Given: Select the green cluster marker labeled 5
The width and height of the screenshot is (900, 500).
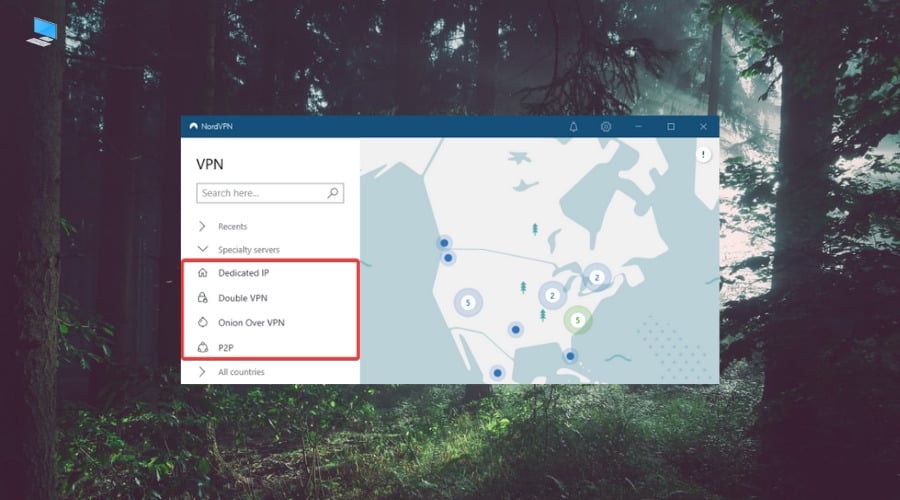Looking at the screenshot, I should pyautogui.click(x=577, y=320).
